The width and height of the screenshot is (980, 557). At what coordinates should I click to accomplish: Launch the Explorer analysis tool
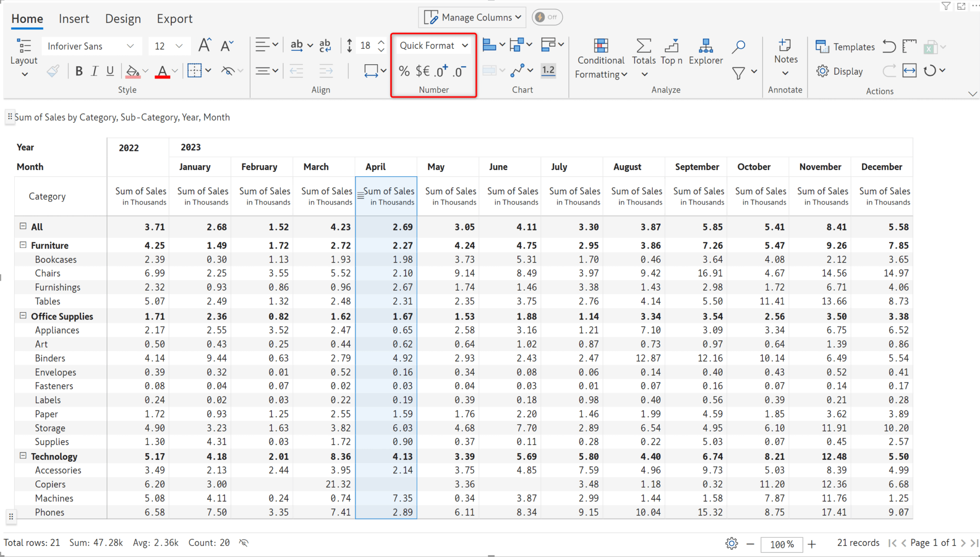point(705,53)
